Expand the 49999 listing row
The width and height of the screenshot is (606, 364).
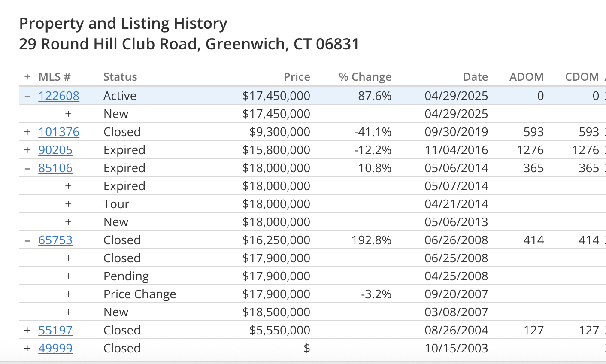point(27,348)
